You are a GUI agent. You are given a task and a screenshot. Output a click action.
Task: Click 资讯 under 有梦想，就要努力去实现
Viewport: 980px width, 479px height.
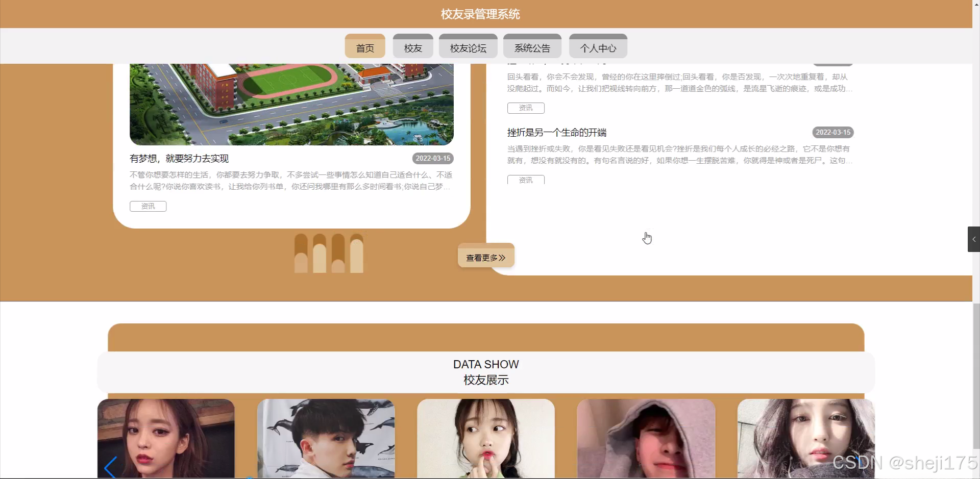coord(148,206)
